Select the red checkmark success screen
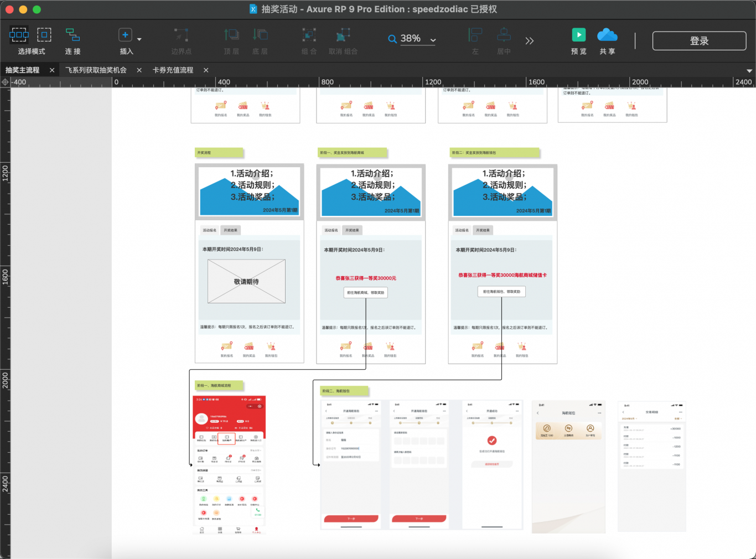 point(492,465)
